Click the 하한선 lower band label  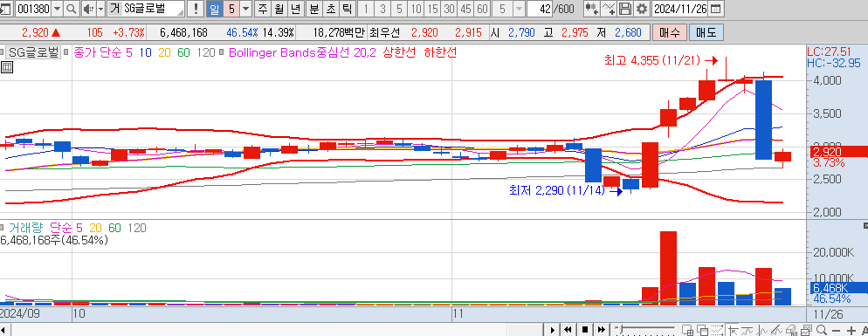tap(441, 53)
